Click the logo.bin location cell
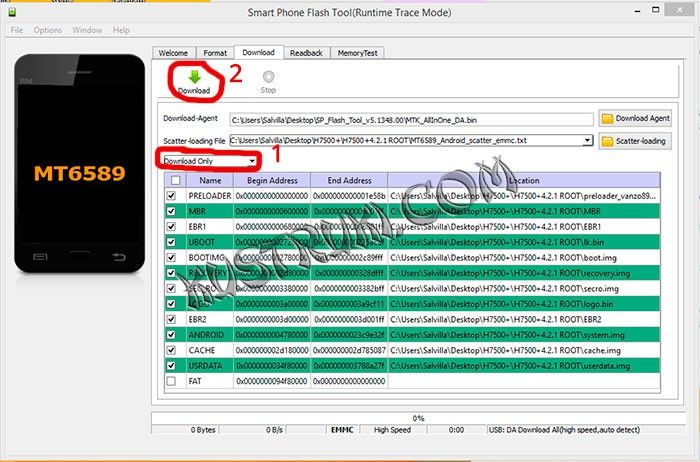The image size is (700, 462). (x=524, y=304)
